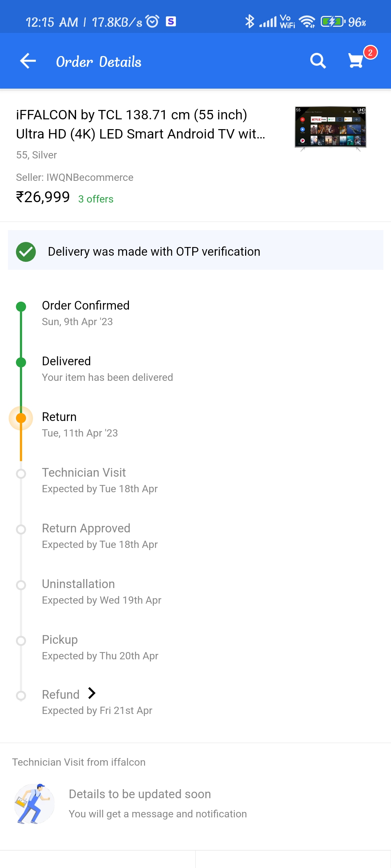391x868 pixels.
Task: Tap the Bluetooth status icon
Action: point(249,22)
